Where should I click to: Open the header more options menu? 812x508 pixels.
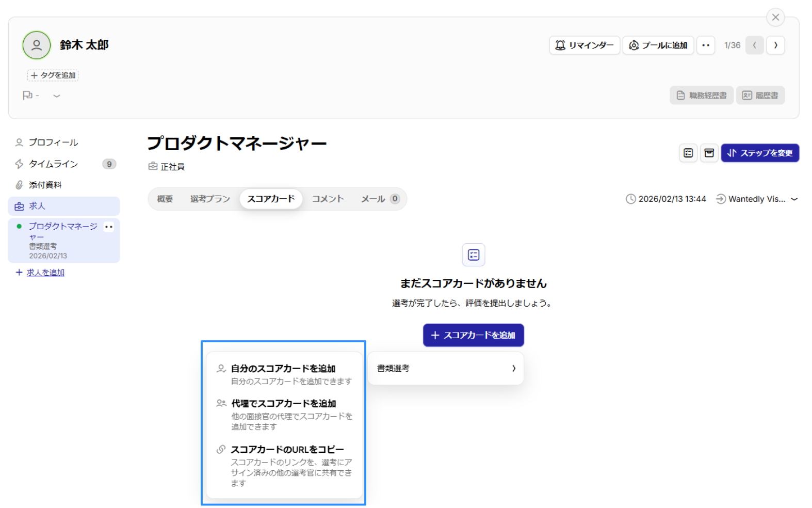coord(705,45)
